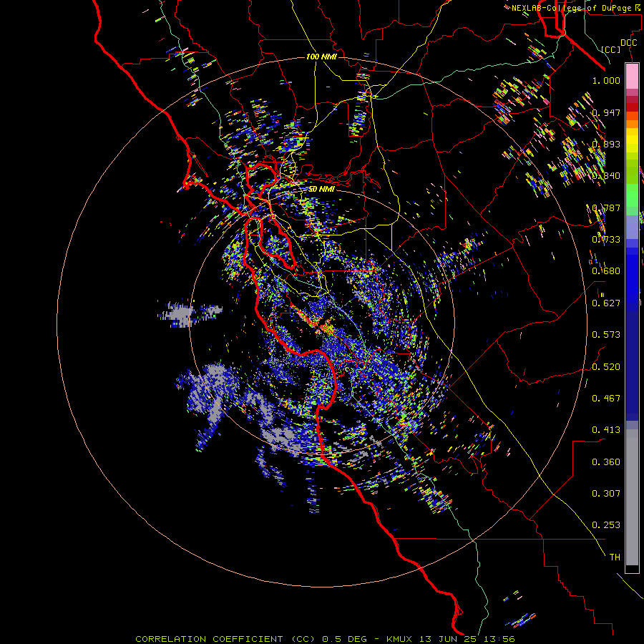Select the 0.520 scale value
Image resolution: width=644 pixels, height=644 pixels.
[606, 367]
